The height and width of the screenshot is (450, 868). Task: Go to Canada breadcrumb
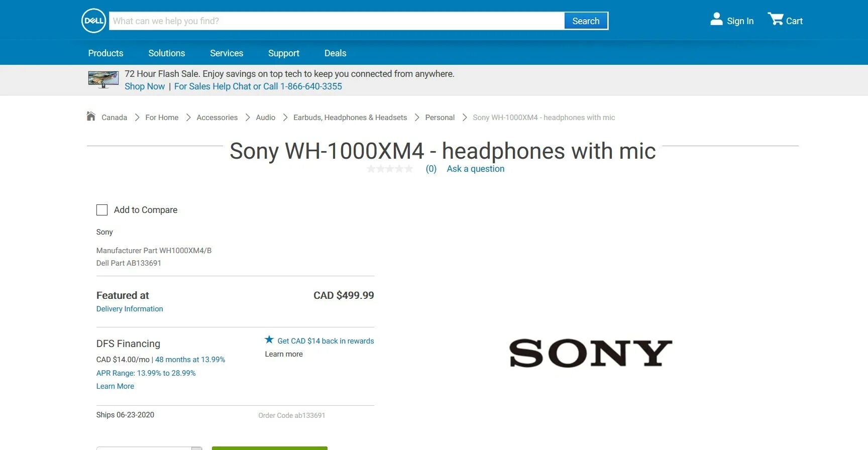point(115,118)
